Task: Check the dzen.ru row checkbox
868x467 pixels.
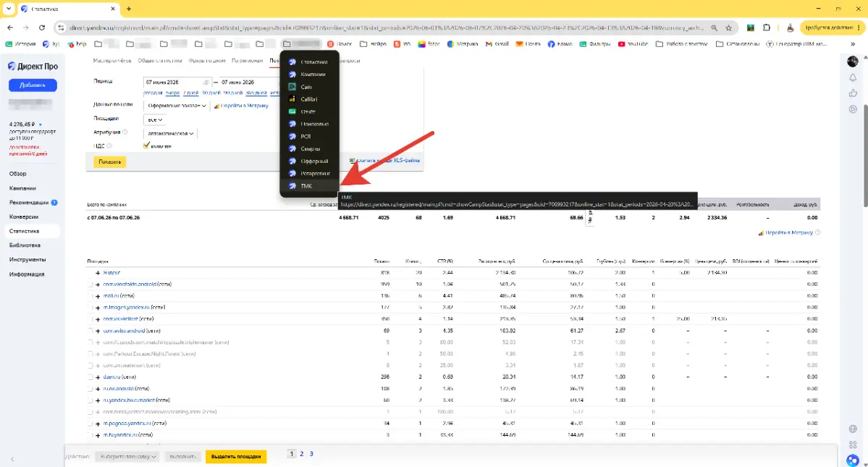Action: click(x=90, y=377)
